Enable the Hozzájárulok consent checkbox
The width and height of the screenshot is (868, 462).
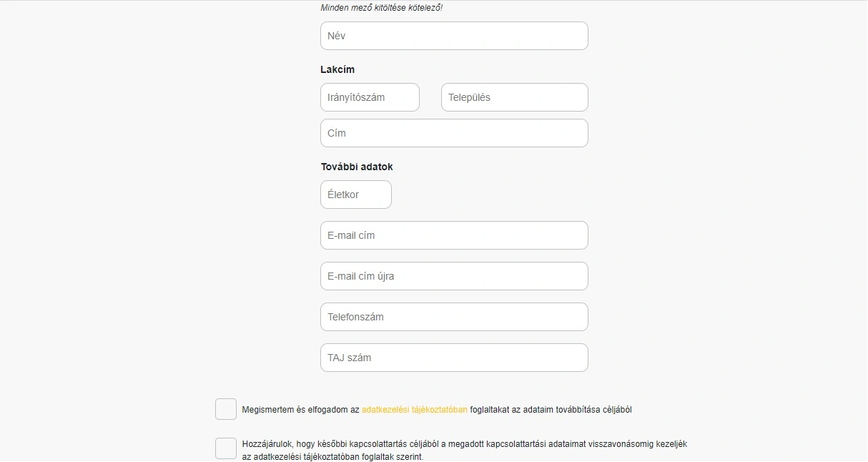point(226,448)
